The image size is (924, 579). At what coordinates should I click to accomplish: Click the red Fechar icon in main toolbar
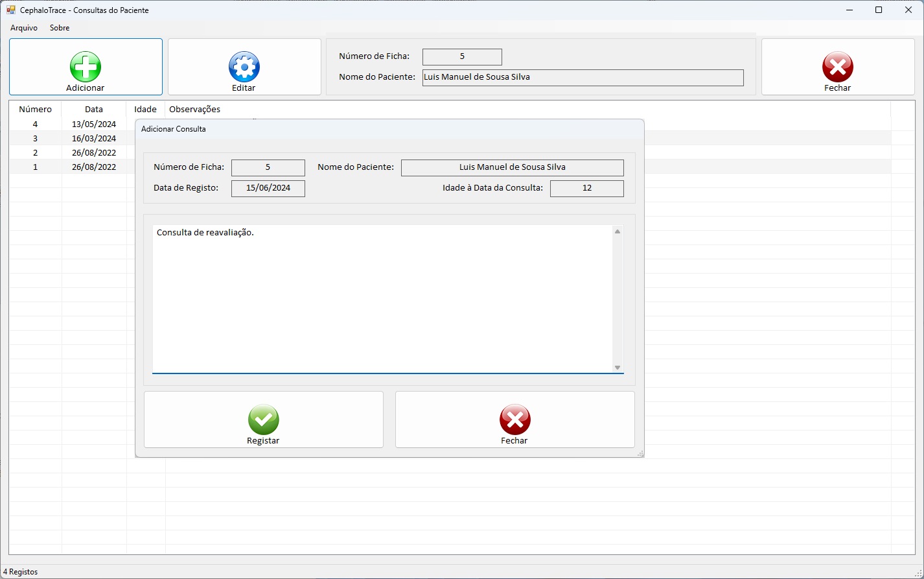pyautogui.click(x=837, y=67)
